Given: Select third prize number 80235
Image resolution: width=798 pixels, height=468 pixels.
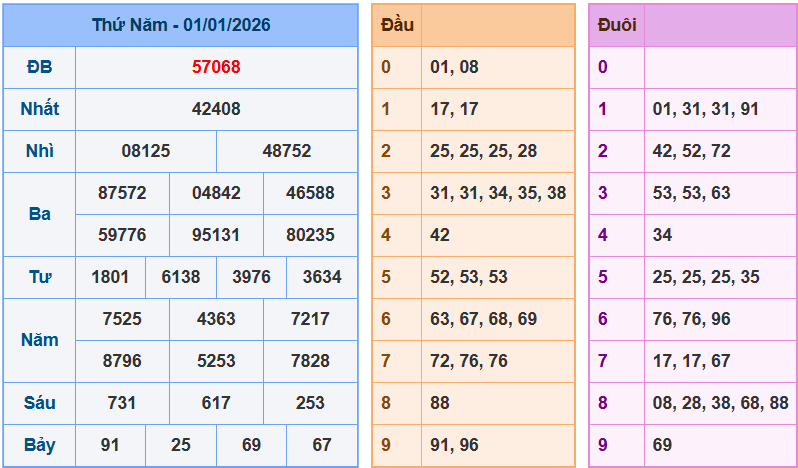Looking at the screenshot, I should (x=310, y=235).
